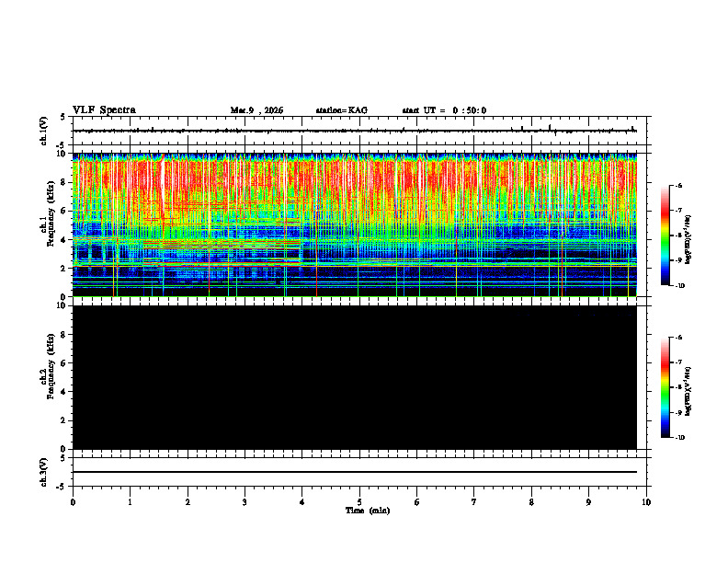
Task: Click the time axis tick label "10"
Action: 646,502
